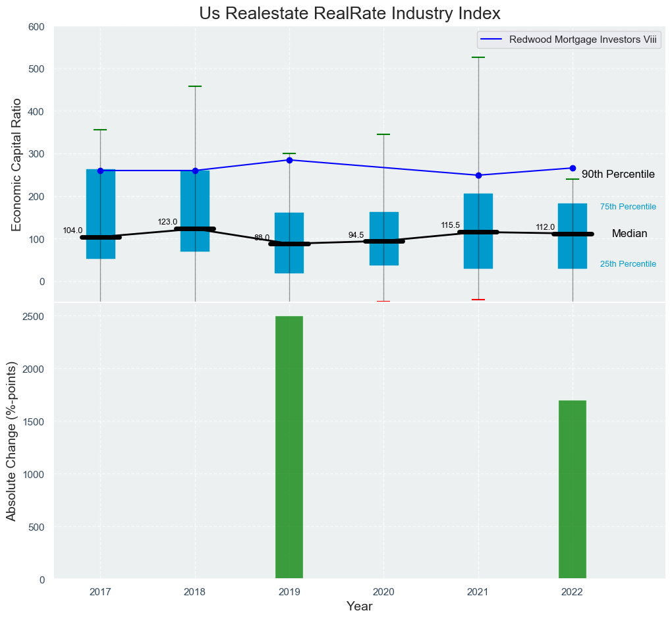
Task: Click the Economic Capital Ratio axis label
Action: (x=16, y=165)
